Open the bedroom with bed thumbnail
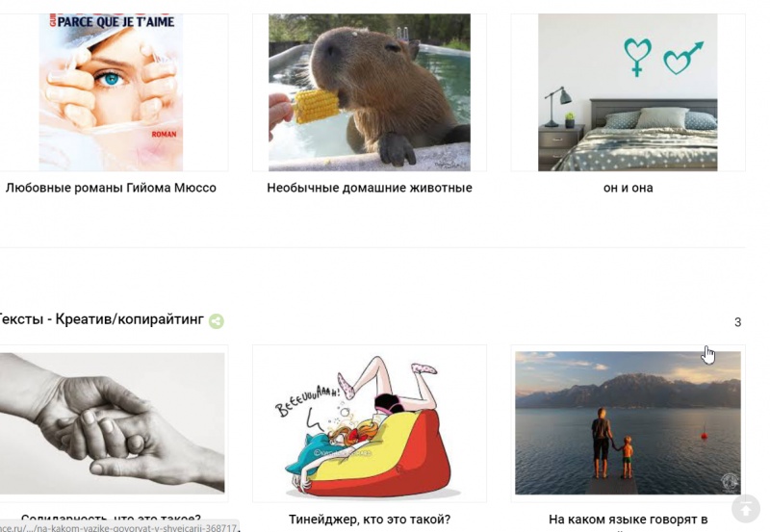The image size is (770, 532). [628, 92]
